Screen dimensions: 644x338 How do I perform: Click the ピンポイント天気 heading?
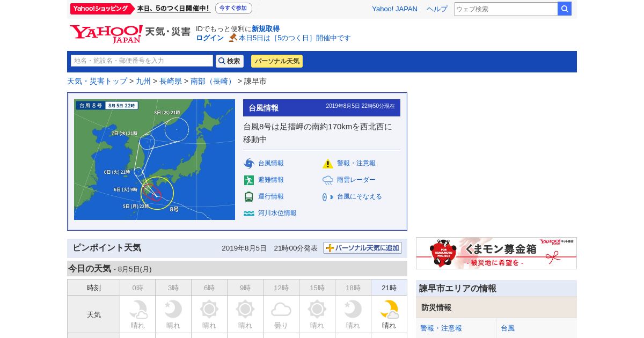(107, 248)
